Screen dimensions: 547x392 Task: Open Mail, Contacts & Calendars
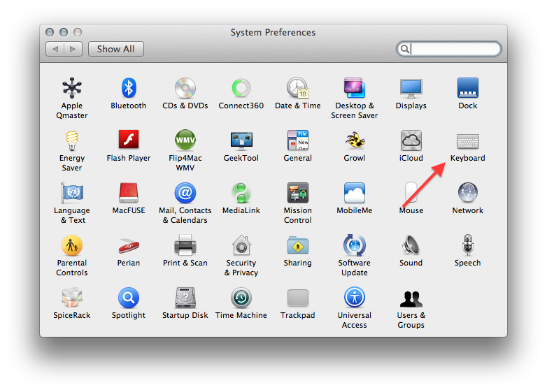(x=185, y=193)
